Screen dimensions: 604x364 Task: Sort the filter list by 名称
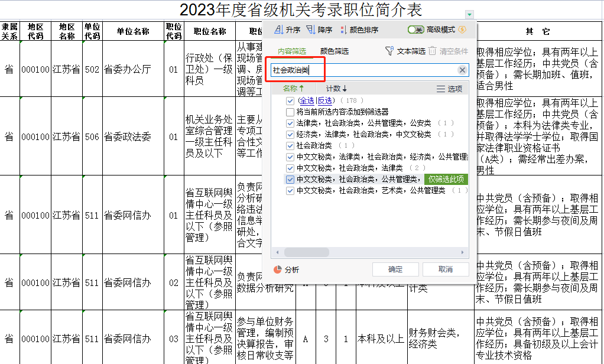[x=294, y=89]
